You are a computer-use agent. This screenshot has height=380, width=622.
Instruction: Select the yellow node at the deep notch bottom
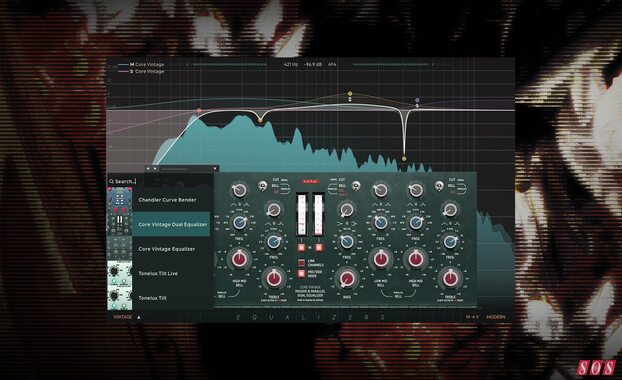point(404,158)
